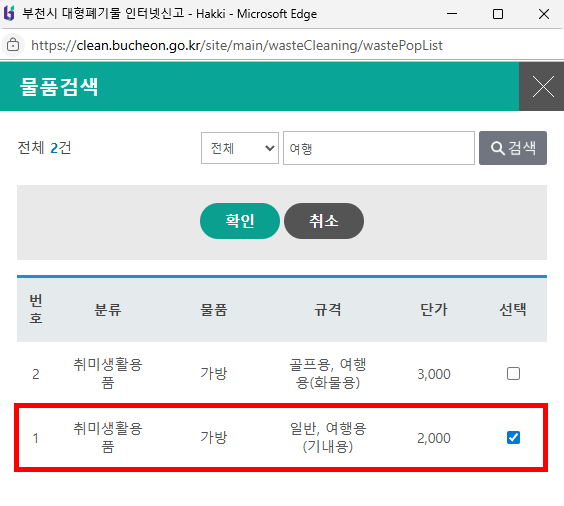Cancel with the 취소 button

tap(324, 221)
